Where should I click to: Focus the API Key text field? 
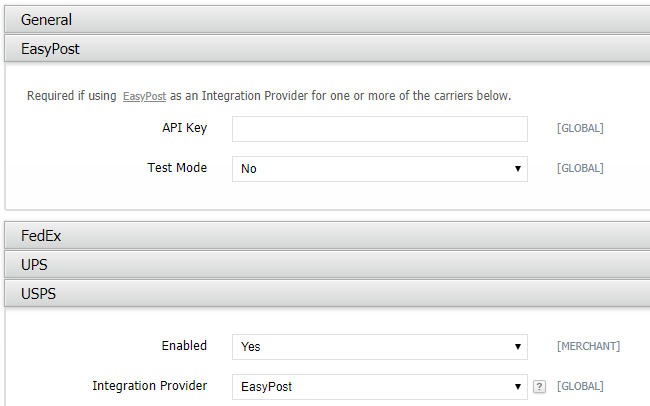point(379,129)
